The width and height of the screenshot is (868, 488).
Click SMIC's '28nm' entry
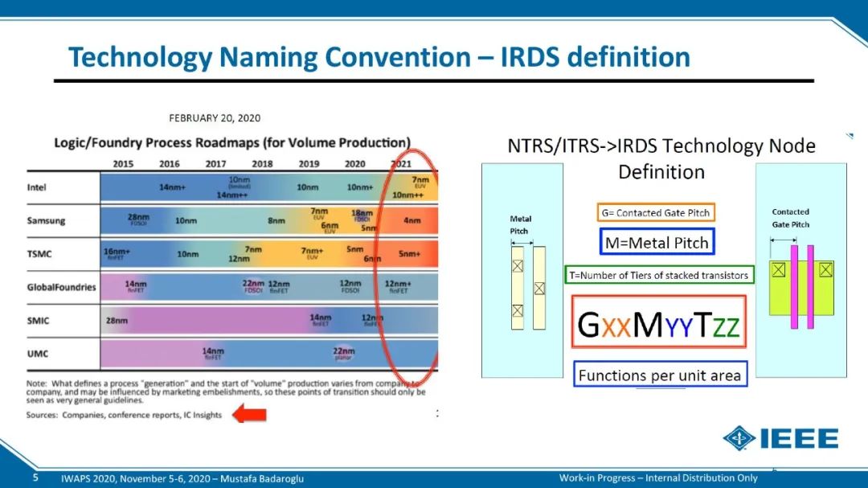117,320
